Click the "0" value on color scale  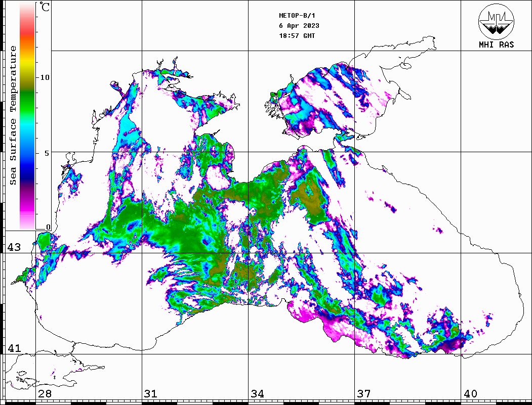pyautogui.click(x=48, y=227)
